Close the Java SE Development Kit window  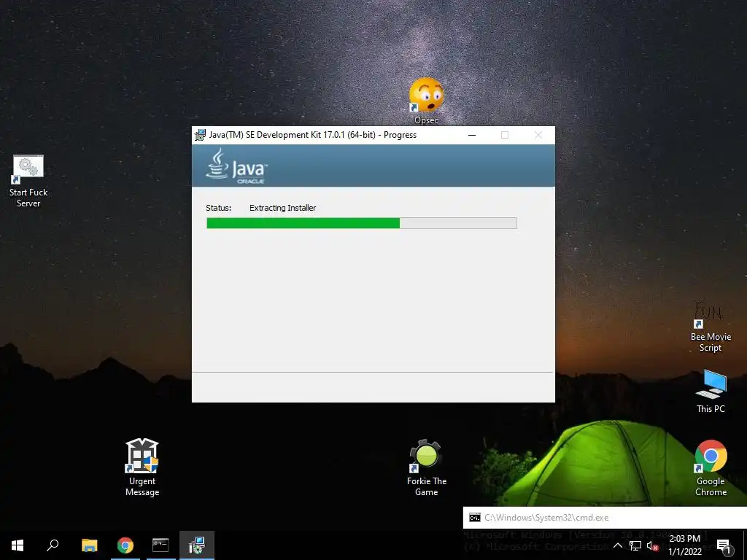coord(538,135)
